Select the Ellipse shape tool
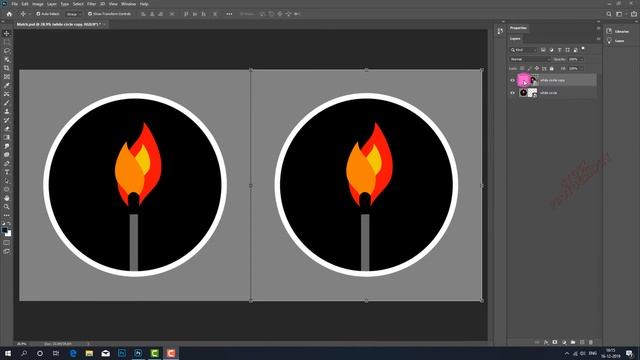The image size is (640, 360). pyautogui.click(x=7, y=189)
